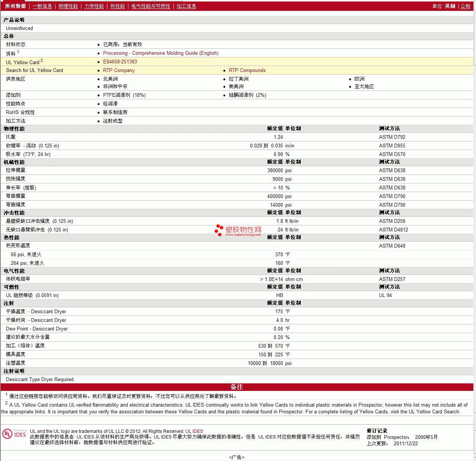Switch to 加工信息 tab
Image resolution: width=476 pixels, height=461 pixels.
(187, 6)
